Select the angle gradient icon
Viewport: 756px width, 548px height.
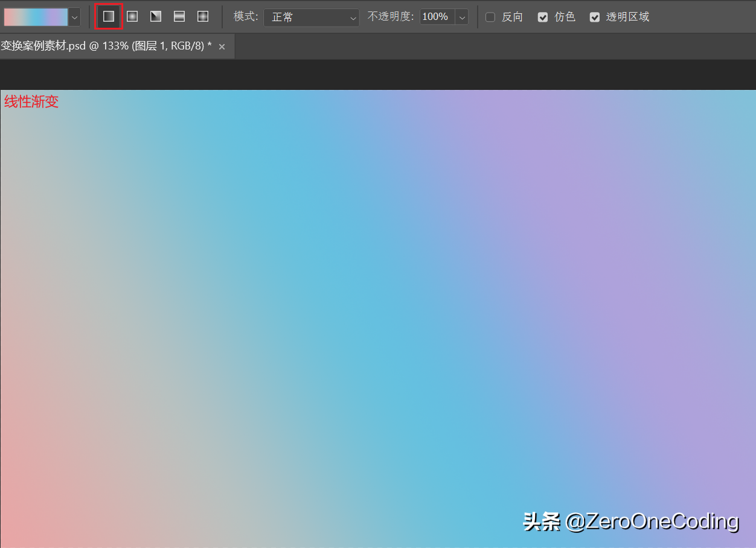(x=156, y=17)
